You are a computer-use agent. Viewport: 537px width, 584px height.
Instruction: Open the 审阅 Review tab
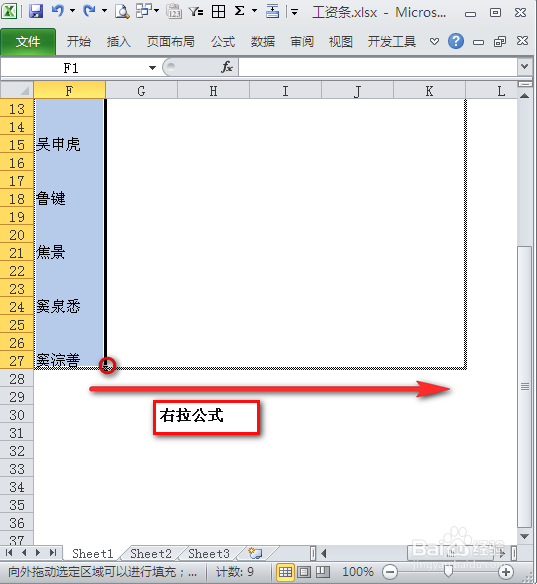pyautogui.click(x=302, y=41)
